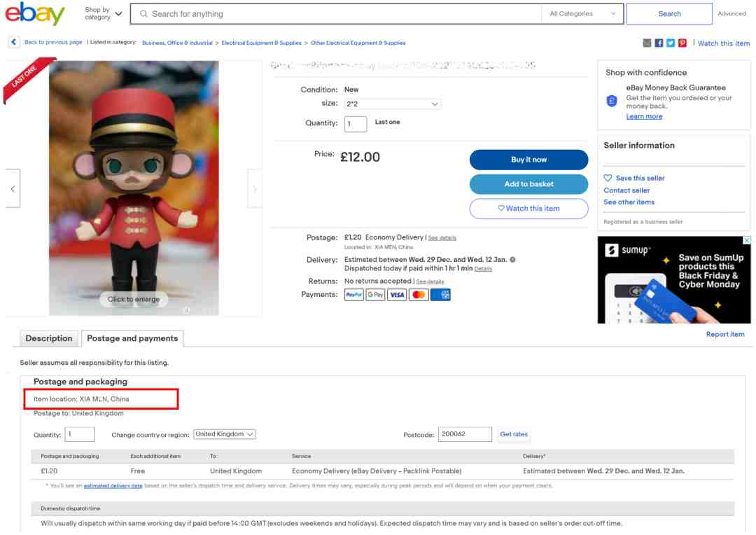Open the Shop by category dropdown
Screen dimensions: 756x535
(x=103, y=13)
